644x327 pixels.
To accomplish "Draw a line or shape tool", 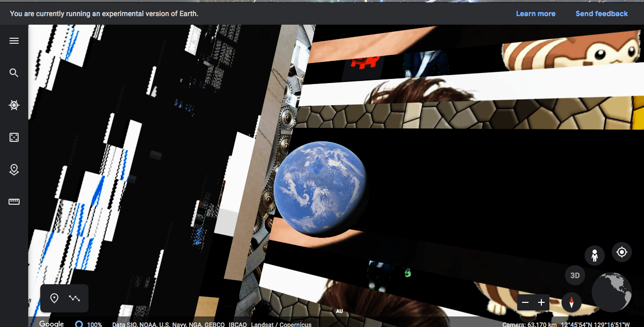I will 74,298.
